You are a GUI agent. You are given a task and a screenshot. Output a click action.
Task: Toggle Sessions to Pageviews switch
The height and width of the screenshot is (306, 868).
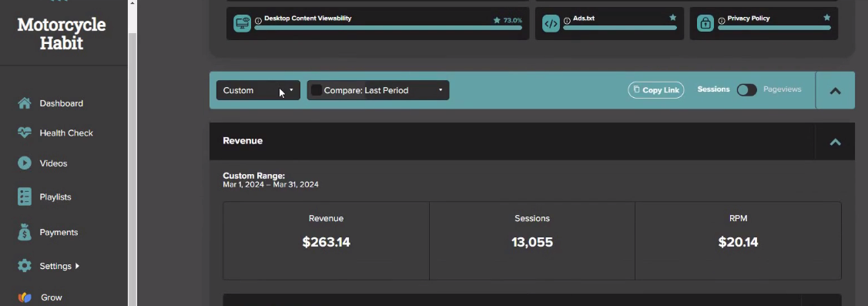pos(746,90)
